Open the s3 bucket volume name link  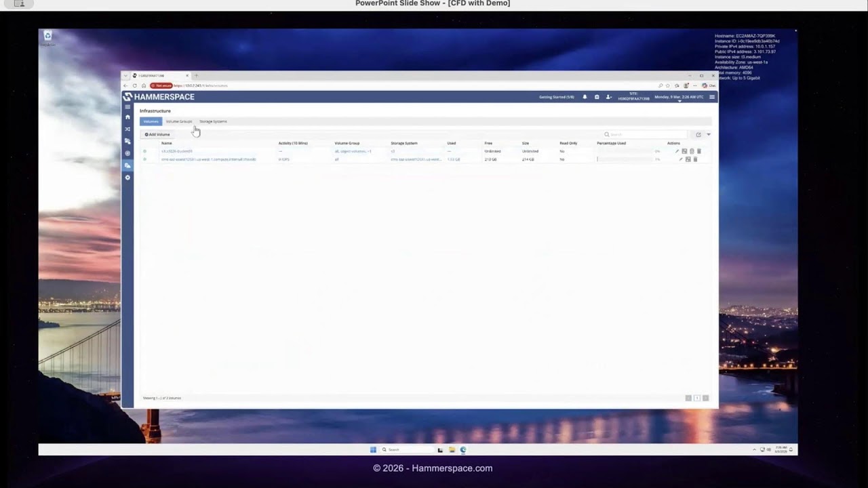(x=177, y=151)
